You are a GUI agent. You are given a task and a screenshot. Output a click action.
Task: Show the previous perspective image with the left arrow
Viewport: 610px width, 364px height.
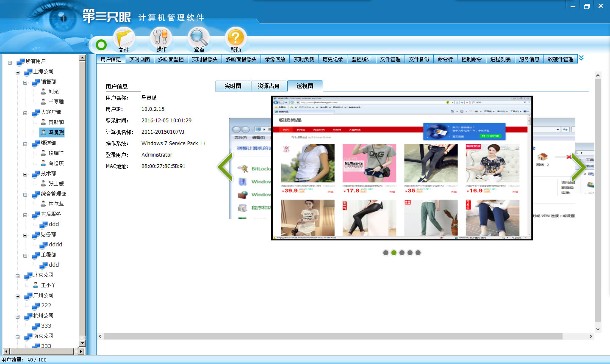click(x=225, y=167)
